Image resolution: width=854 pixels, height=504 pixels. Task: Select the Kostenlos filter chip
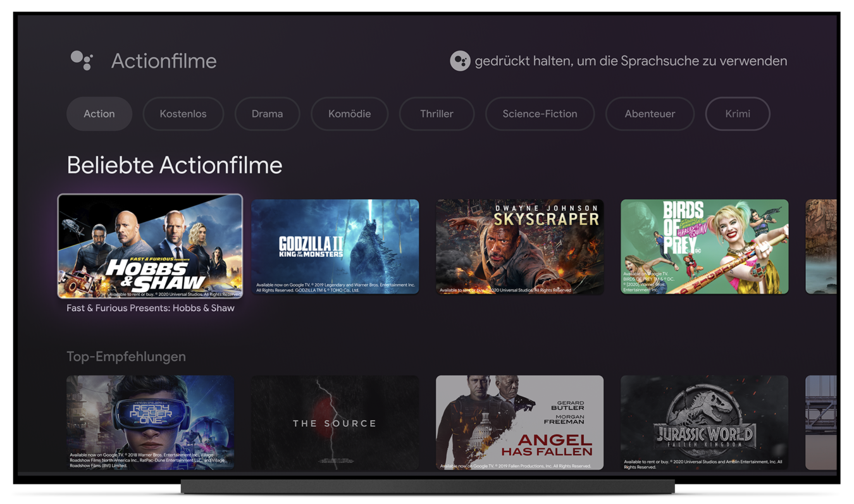click(183, 114)
